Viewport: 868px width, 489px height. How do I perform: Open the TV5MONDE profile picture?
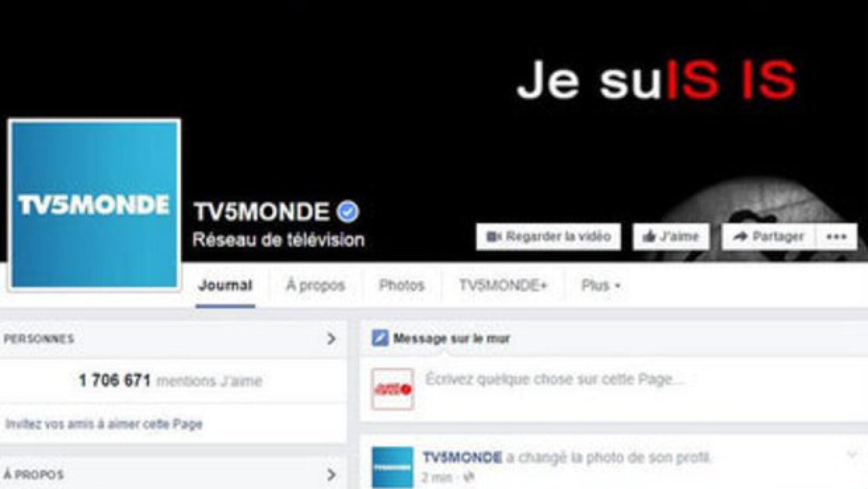(x=95, y=204)
